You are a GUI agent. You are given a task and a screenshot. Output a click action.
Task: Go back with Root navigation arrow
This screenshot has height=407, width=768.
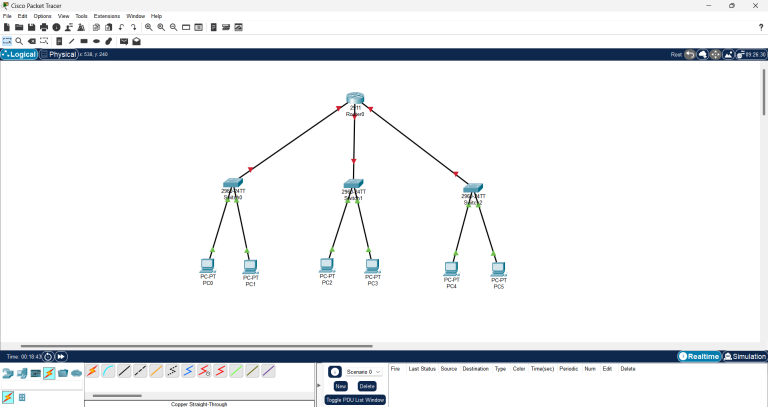(x=690, y=54)
